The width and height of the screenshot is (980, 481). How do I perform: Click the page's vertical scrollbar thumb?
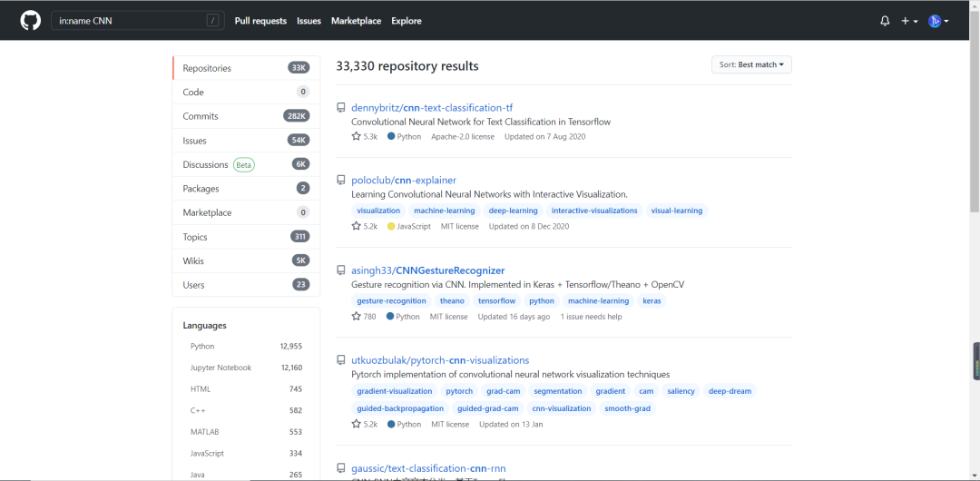click(975, 112)
